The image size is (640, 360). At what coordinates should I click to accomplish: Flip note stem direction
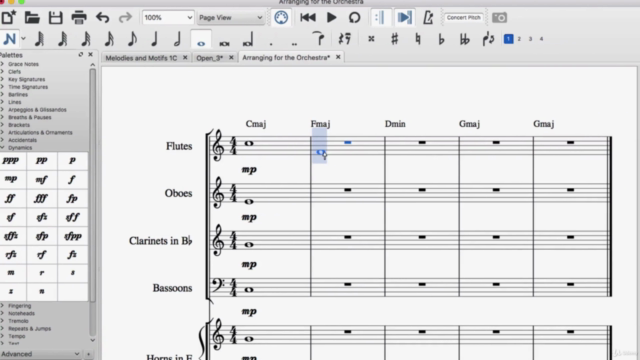point(488,39)
